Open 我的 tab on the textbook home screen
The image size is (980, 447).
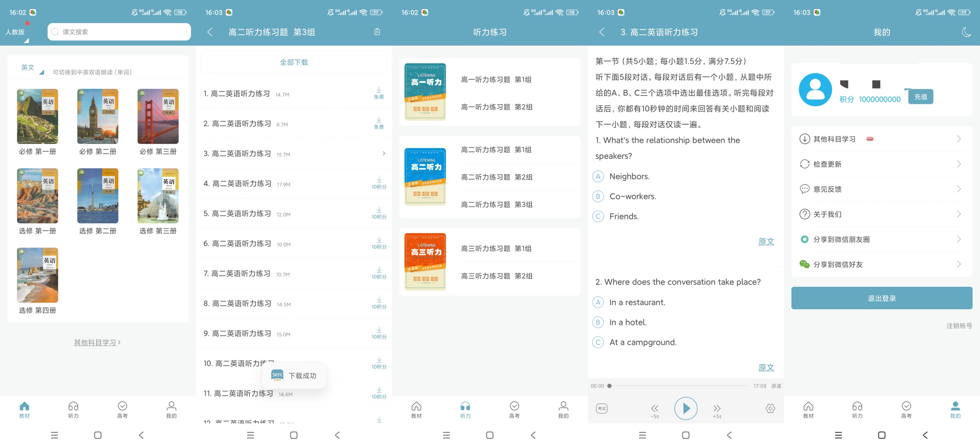pos(171,410)
